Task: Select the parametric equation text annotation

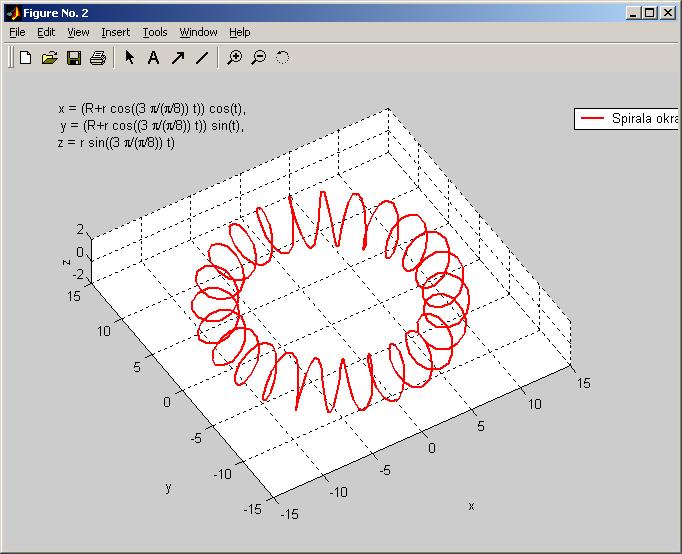Action: point(150,125)
